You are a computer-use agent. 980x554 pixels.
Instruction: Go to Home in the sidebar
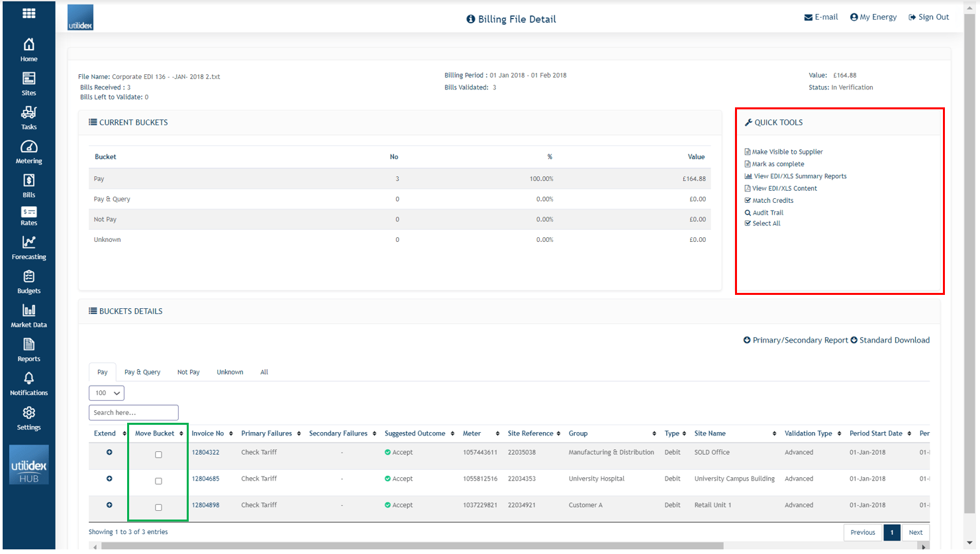tap(28, 50)
